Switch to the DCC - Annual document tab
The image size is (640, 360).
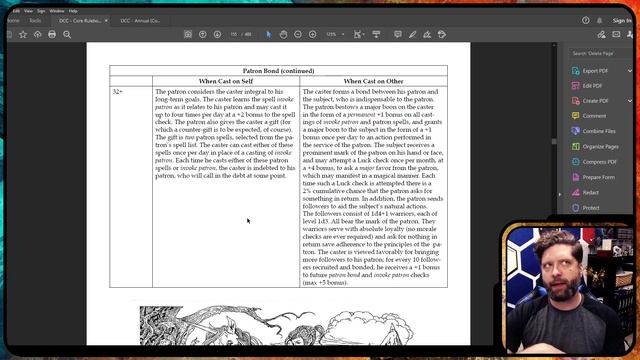[140, 20]
